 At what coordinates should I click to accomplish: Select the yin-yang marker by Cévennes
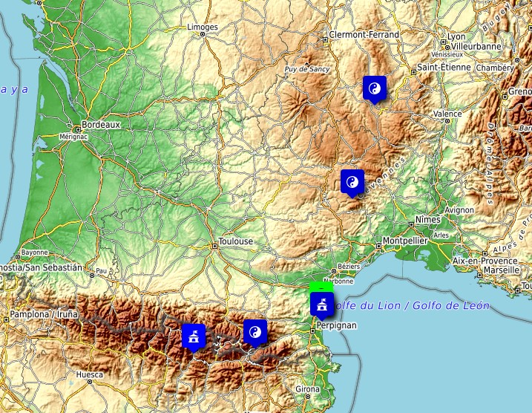point(352,181)
